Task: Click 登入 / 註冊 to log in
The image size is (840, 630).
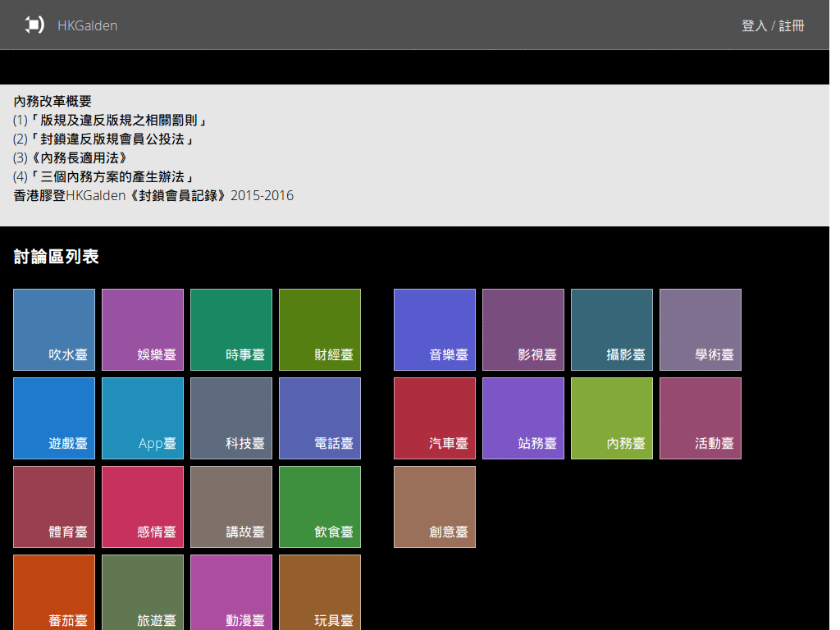Action: click(773, 25)
